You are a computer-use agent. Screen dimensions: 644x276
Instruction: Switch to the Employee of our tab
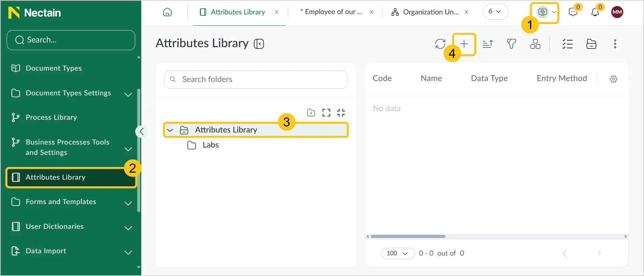(331, 12)
